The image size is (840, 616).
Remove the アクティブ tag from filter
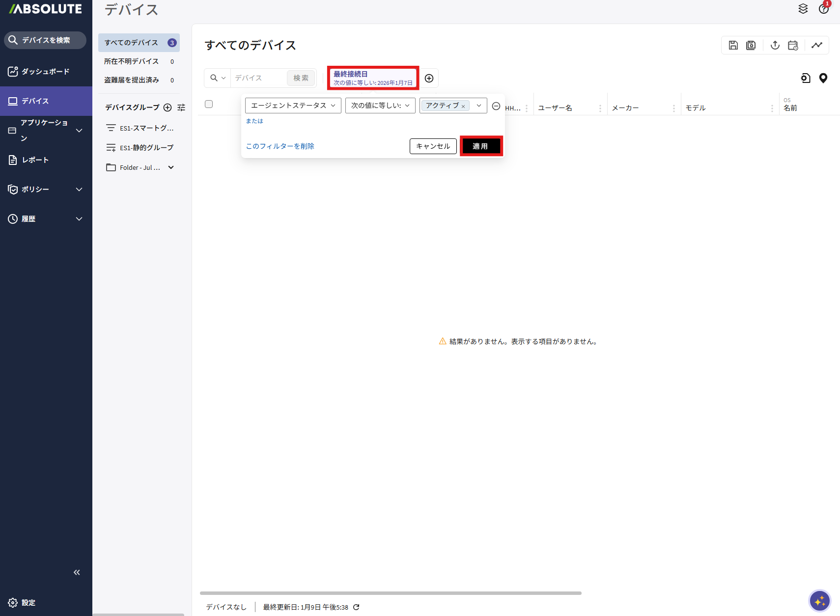(x=463, y=107)
